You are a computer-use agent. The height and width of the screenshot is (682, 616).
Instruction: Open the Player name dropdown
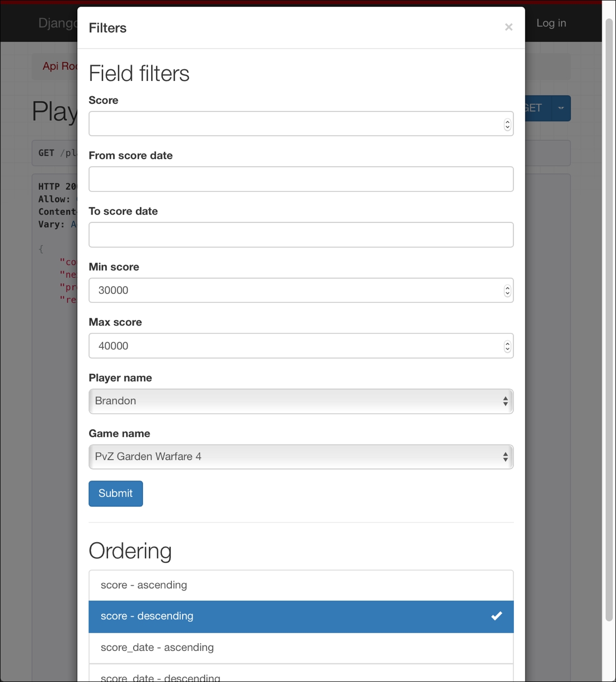301,401
